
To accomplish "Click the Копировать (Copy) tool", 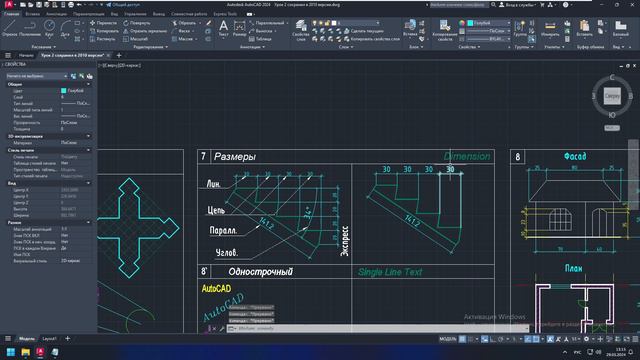I will click(104, 31).
